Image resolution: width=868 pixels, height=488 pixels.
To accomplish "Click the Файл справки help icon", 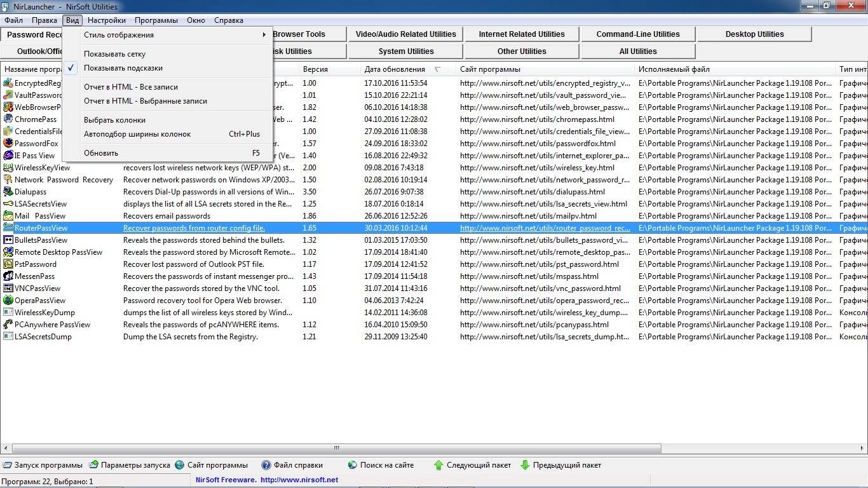I will tap(266, 465).
